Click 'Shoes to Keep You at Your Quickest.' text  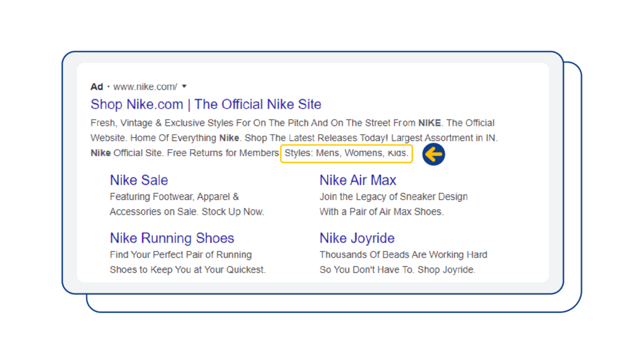187,270
